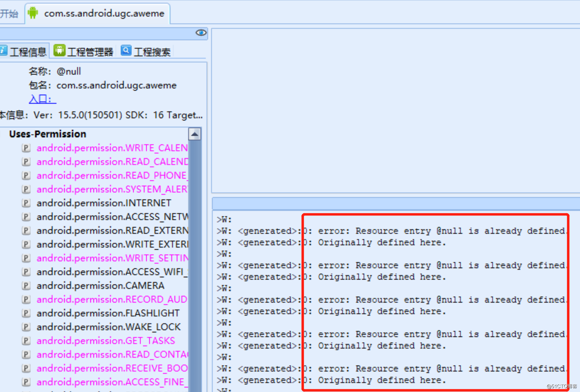Image resolution: width=580 pixels, height=392 pixels.
Task: Click the P icon beside android.permission.INTERNET
Action: pyautogui.click(x=26, y=203)
